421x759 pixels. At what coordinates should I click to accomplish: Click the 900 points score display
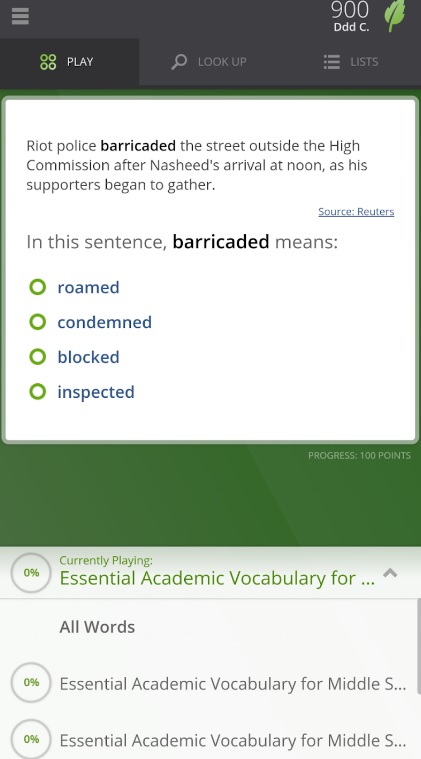coord(350,10)
